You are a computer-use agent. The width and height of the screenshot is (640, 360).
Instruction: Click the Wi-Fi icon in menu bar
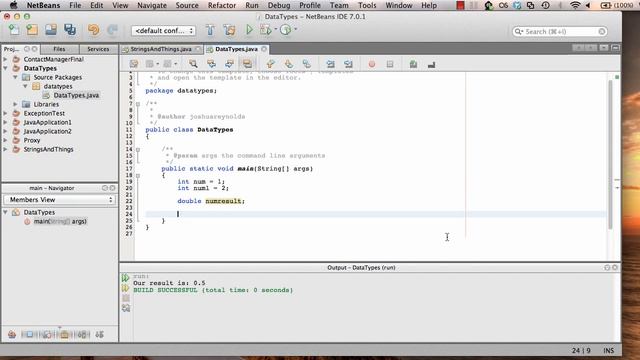point(575,5)
